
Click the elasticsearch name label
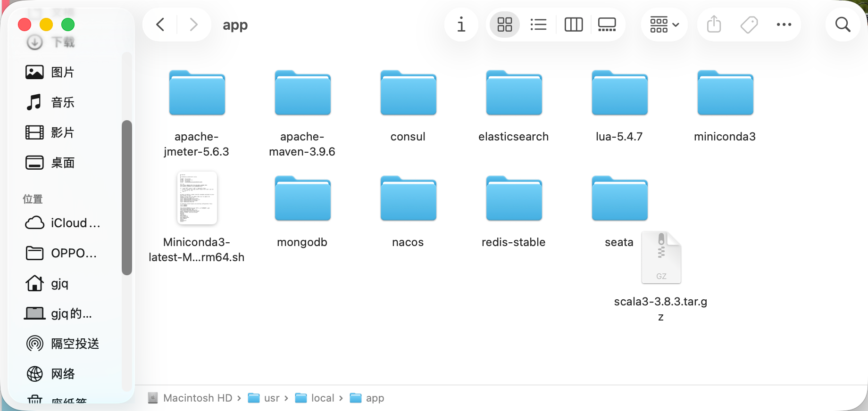(513, 137)
